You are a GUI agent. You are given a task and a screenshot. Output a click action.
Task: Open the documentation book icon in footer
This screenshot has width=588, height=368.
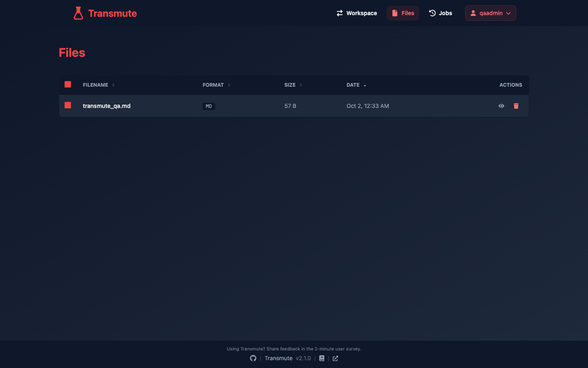[x=322, y=358]
